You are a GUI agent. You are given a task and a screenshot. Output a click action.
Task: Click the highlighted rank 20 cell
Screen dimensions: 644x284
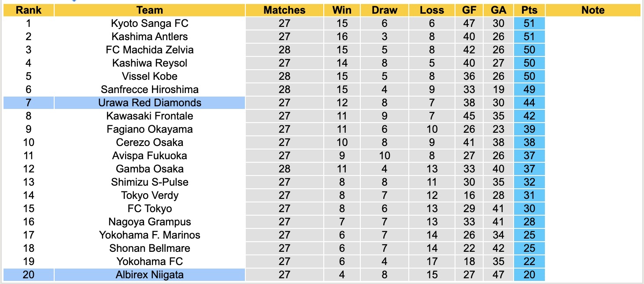point(28,275)
